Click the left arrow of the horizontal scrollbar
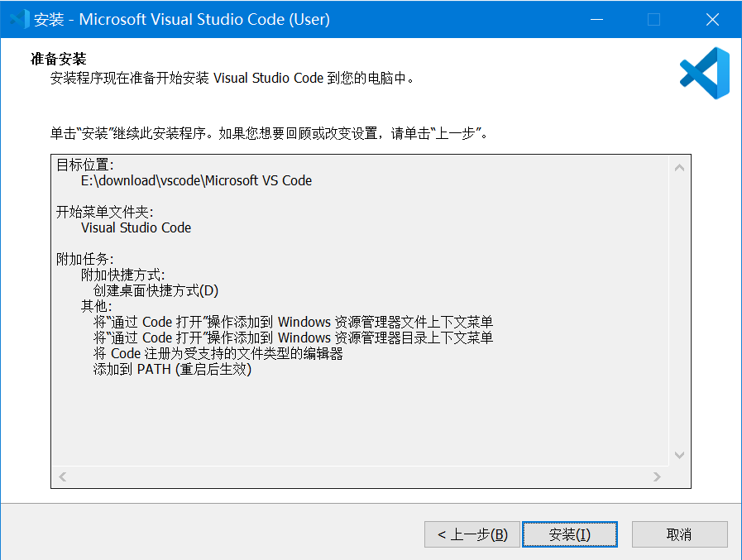 pos(60,476)
